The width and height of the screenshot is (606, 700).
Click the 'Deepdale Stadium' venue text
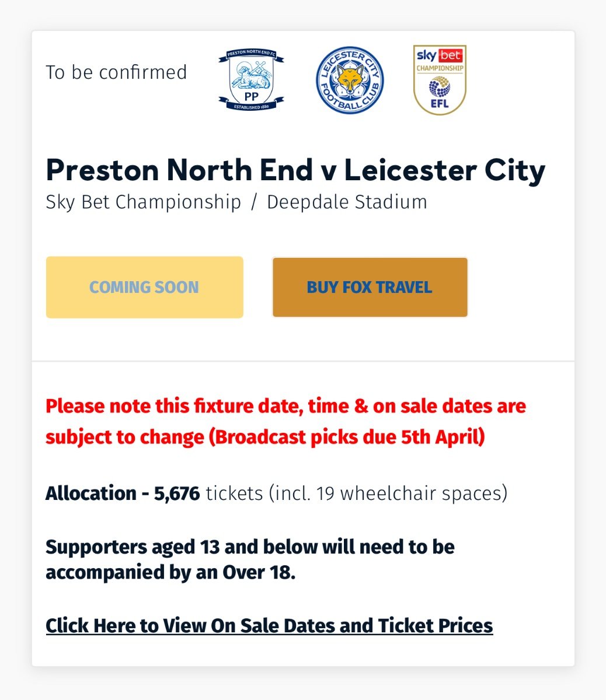click(347, 202)
